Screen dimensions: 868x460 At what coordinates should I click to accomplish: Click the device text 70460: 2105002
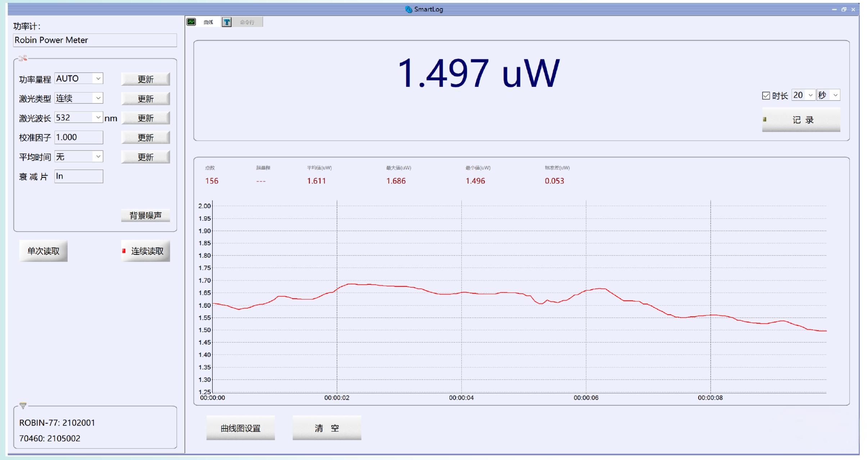pos(50,438)
